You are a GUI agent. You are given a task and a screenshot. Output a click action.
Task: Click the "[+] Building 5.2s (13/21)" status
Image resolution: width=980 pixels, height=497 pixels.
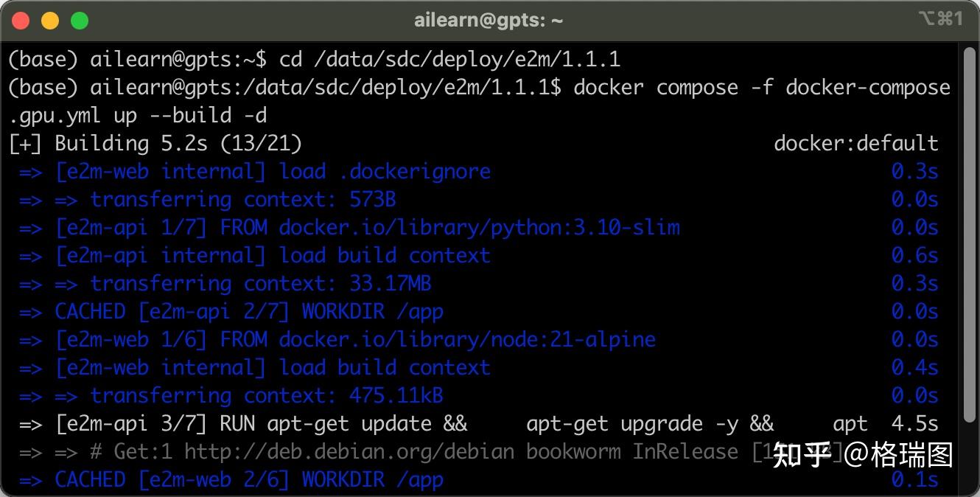[x=155, y=143]
